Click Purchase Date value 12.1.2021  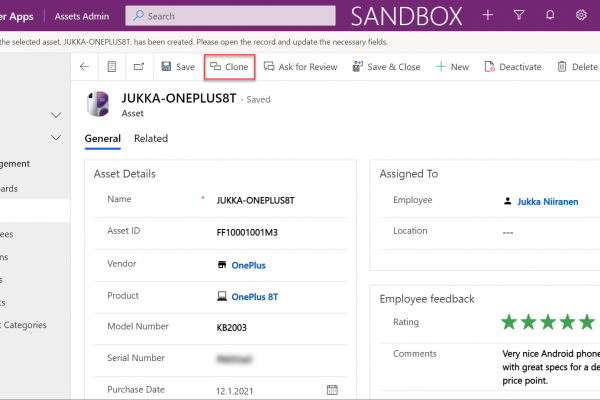tap(235, 391)
